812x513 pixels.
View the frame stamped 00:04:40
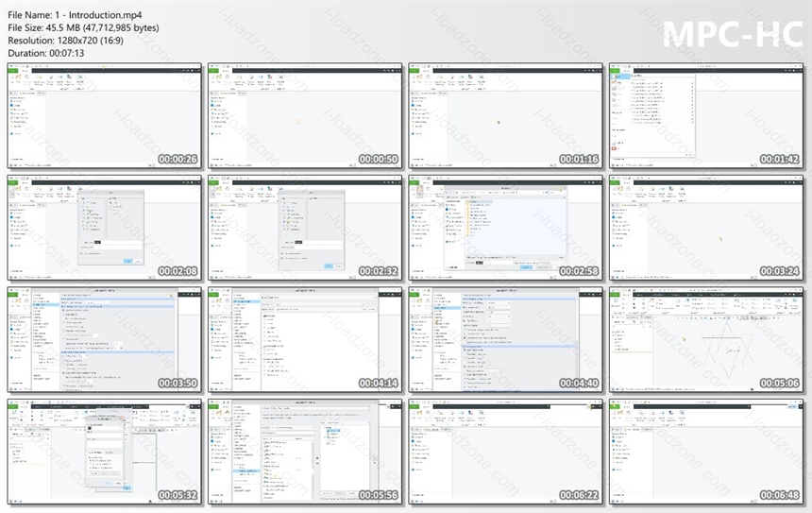pyautogui.click(x=505, y=340)
